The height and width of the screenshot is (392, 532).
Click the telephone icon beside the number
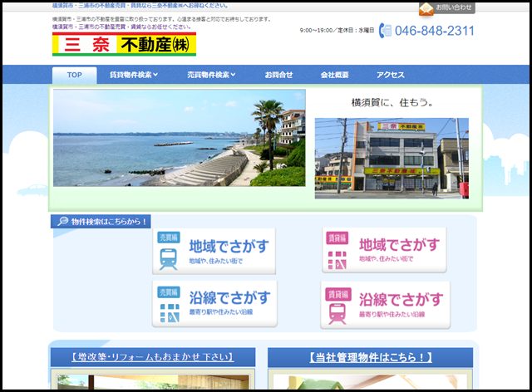click(x=385, y=31)
